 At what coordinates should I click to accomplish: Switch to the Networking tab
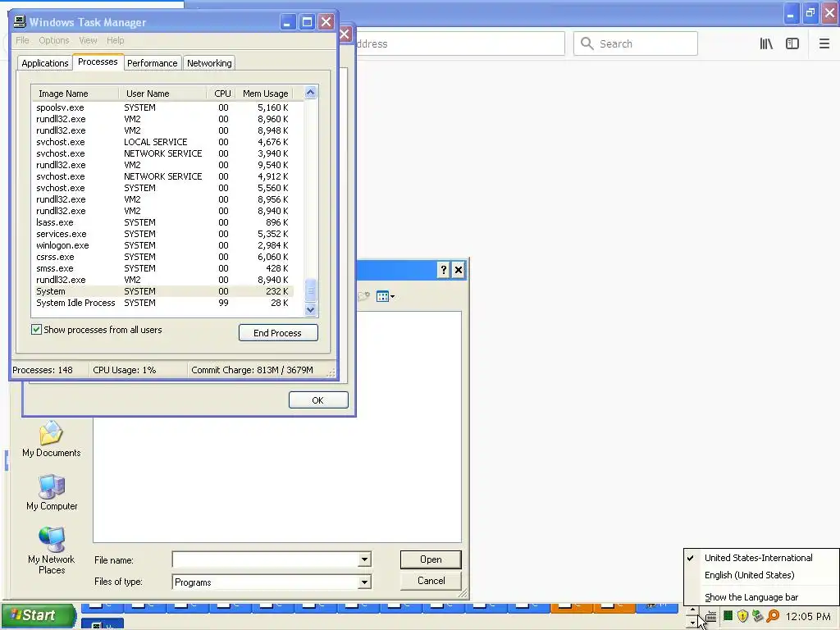click(x=209, y=63)
